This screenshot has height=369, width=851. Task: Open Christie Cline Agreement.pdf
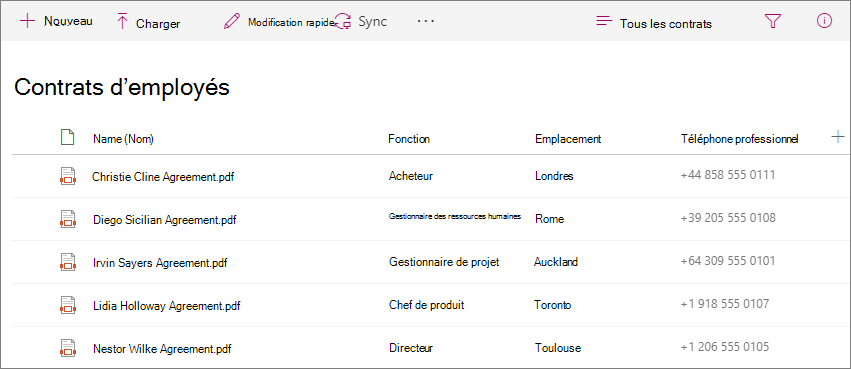[163, 176]
